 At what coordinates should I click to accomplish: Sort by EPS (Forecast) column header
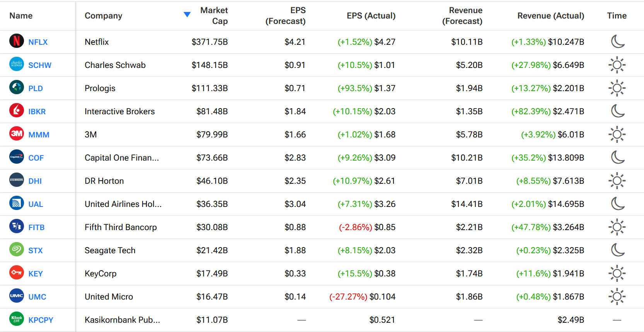point(285,16)
